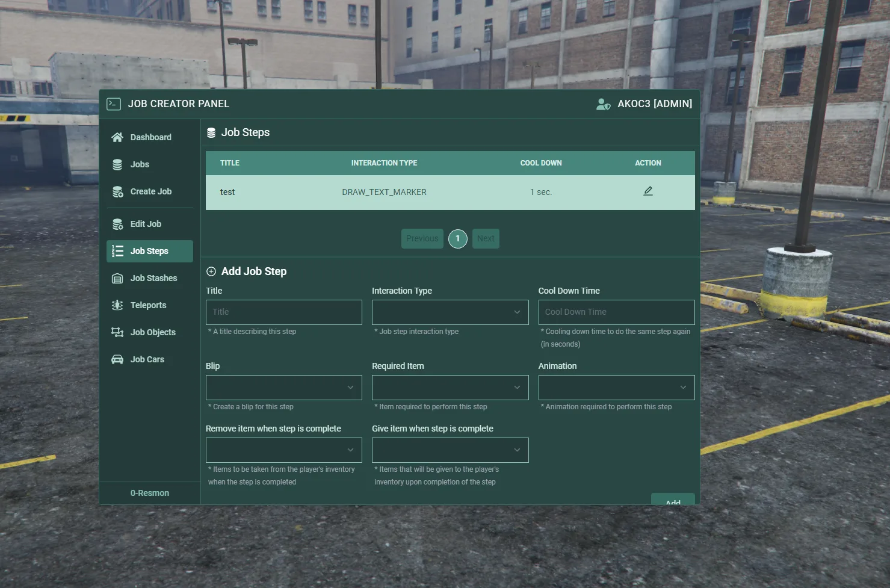This screenshot has height=588, width=890.
Task: Click the Dashboard house icon
Action: [x=117, y=137]
